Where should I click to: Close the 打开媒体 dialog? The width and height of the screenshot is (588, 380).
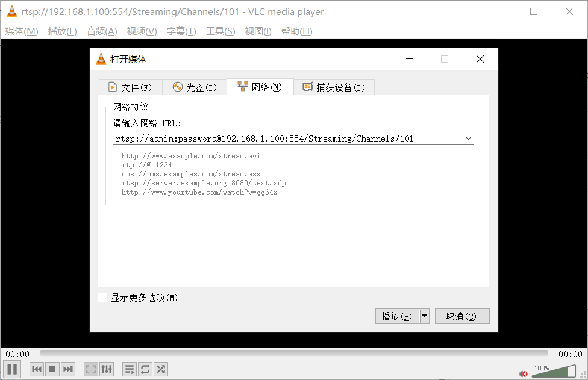coord(480,59)
